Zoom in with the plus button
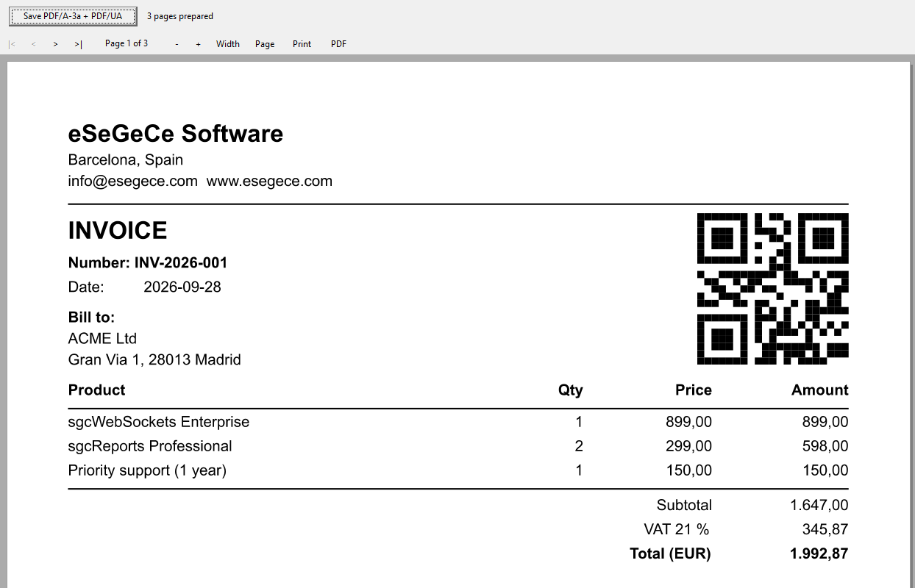915x588 pixels. (198, 44)
